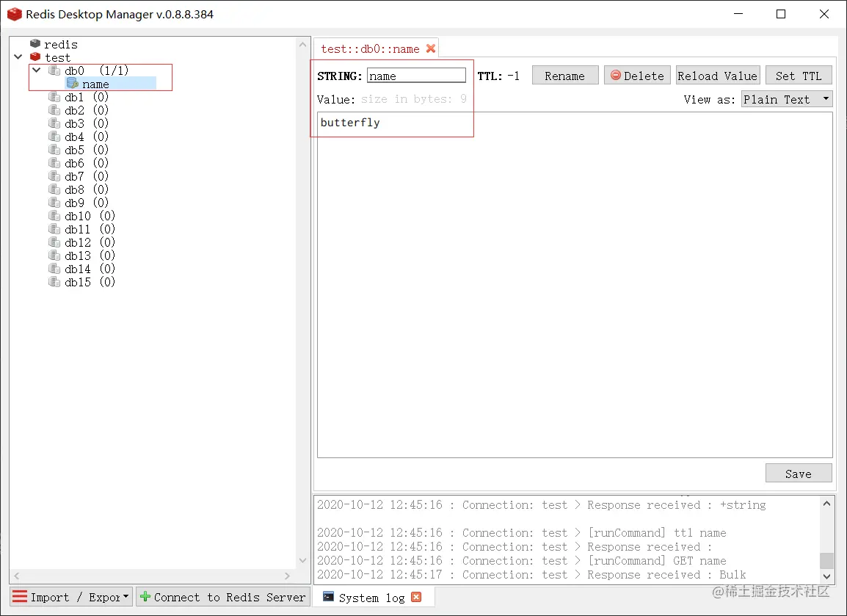Click the name key icon in the tree

tap(73, 83)
